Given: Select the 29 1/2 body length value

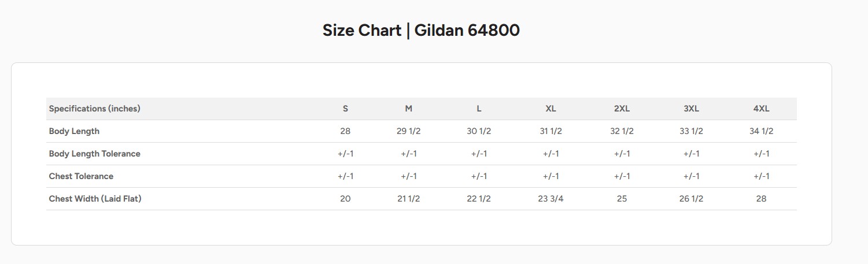Looking at the screenshot, I should pyautogui.click(x=409, y=131).
